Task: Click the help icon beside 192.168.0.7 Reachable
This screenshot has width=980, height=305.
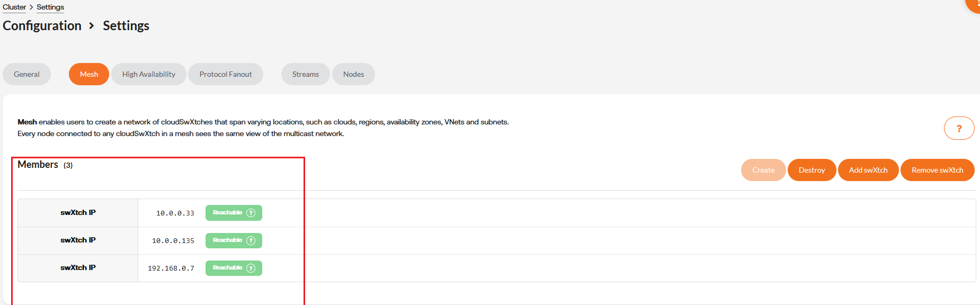Action: 251,268
